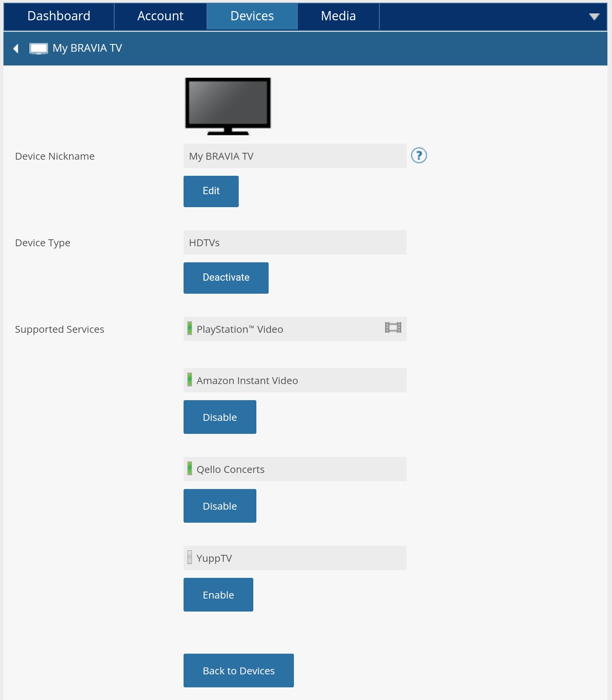The width and height of the screenshot is (612, 700).
Task: Click the back arrow in header
Action: pos(16,49)
